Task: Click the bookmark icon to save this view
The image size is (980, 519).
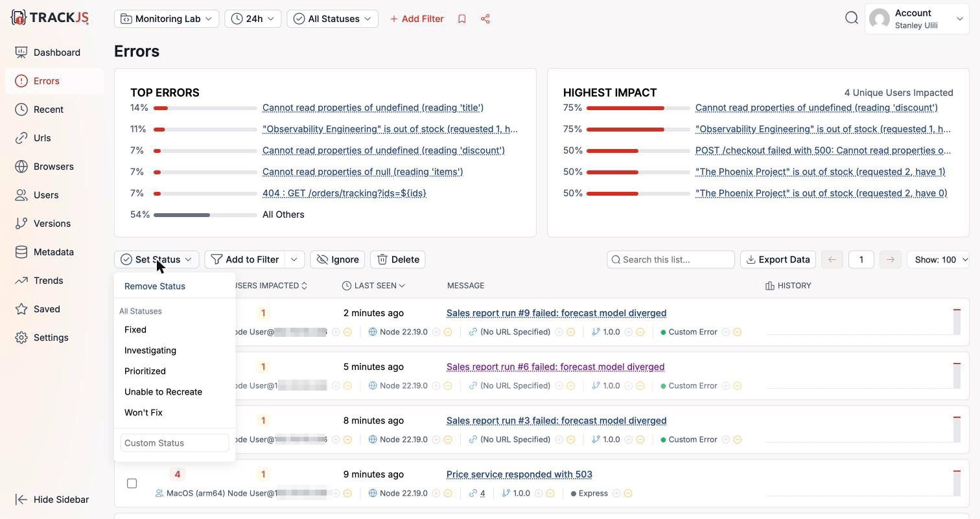Action: tap(462, 19)
